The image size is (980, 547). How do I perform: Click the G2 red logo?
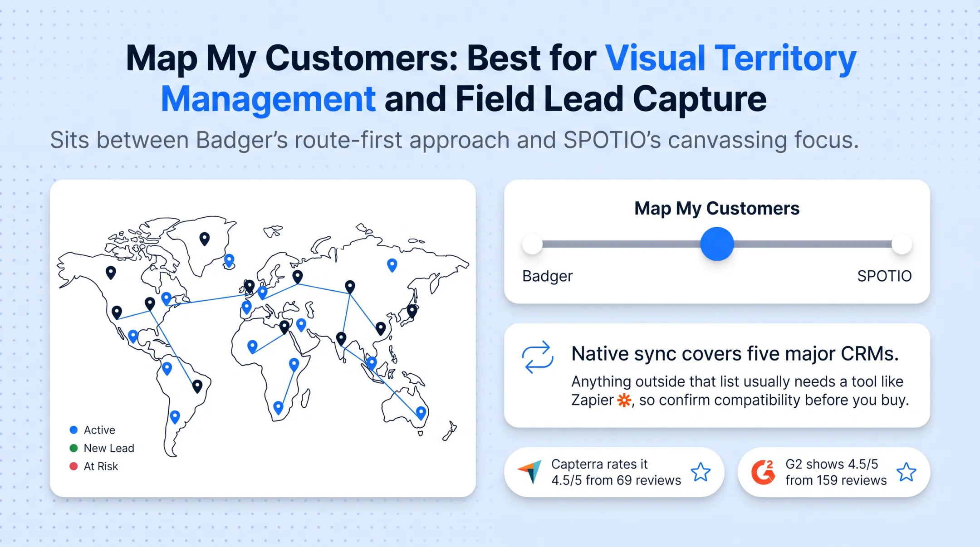(763, 472)
